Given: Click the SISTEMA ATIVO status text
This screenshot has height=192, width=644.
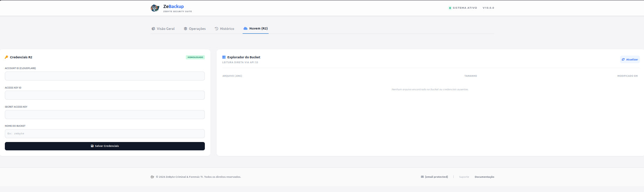Looking at the screenshot, I should (x=465, y=8).
